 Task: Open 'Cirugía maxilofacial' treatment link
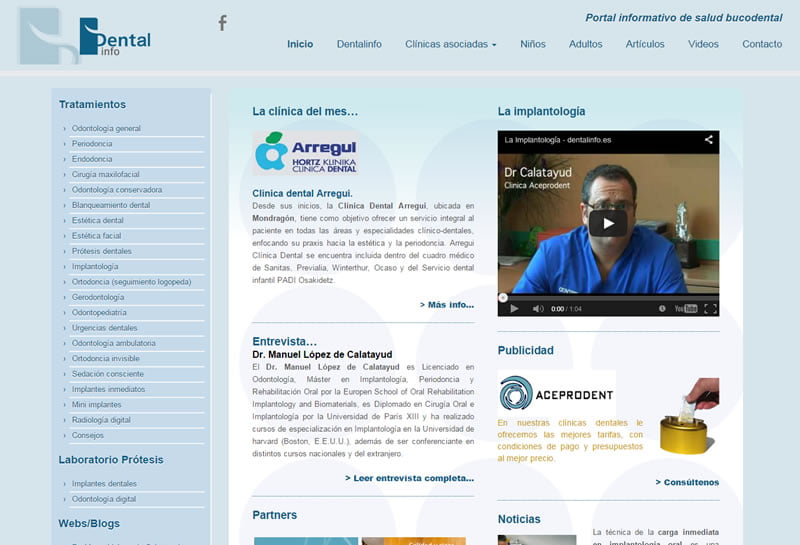(106, 175)
